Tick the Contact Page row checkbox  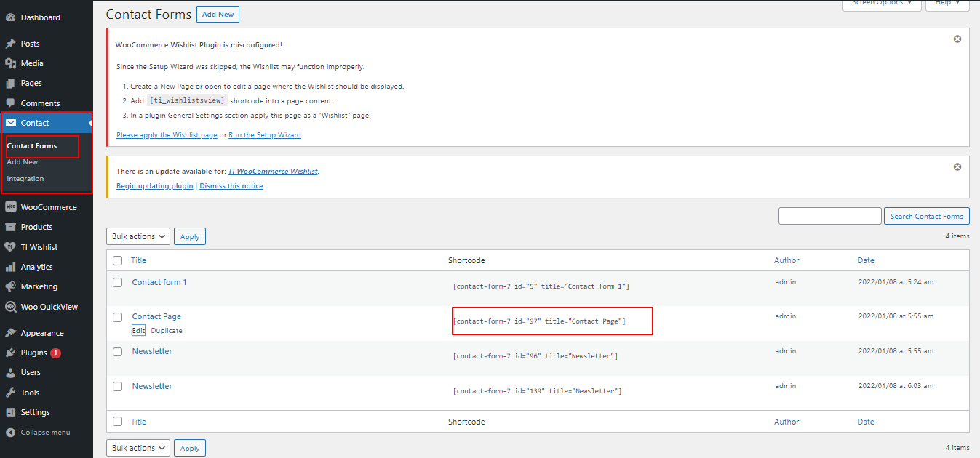click(x=118, y=317)
